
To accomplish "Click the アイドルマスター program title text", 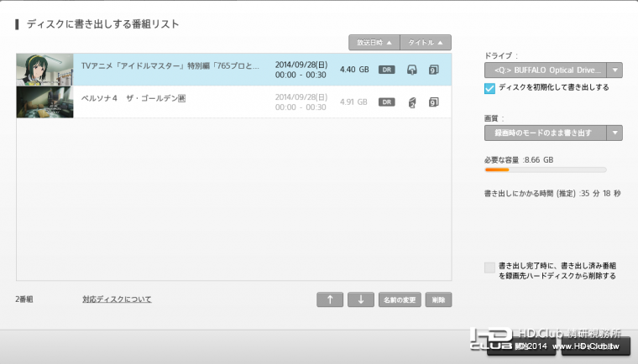I will (170, 65).
